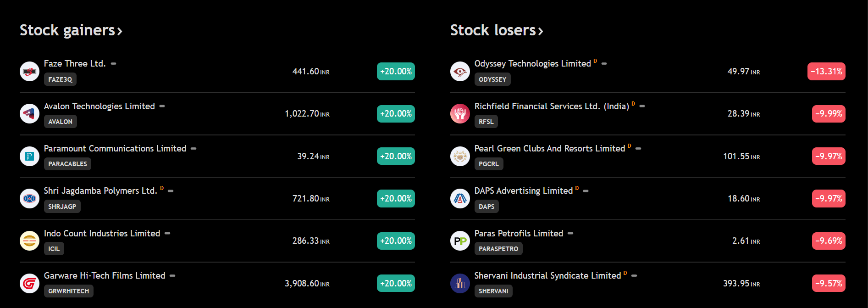Click the GRWRHITECH ticker symbol tag
This screenshot has height=308, width=868.
[68, 291]
